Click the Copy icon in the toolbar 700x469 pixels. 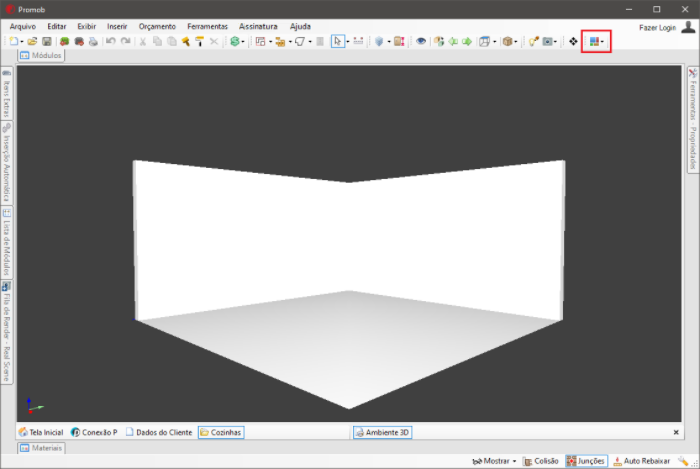(157, 42)
